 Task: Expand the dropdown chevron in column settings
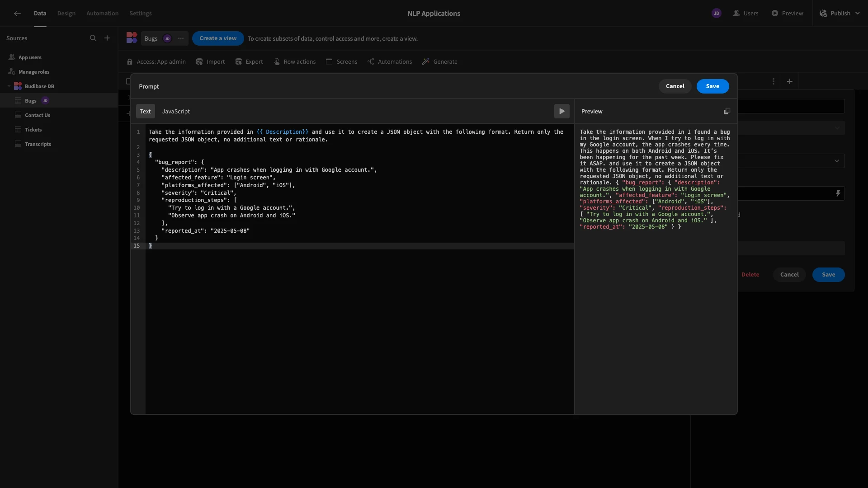(837, 161)
